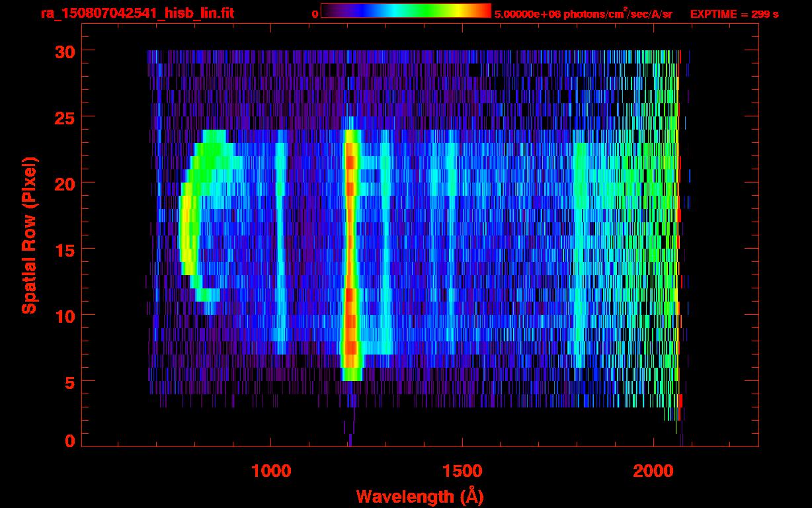The height and width of the screenshot is (508, 812).
Task: Click the rainbow color scale bar
Action: click(x=406, y=11)
